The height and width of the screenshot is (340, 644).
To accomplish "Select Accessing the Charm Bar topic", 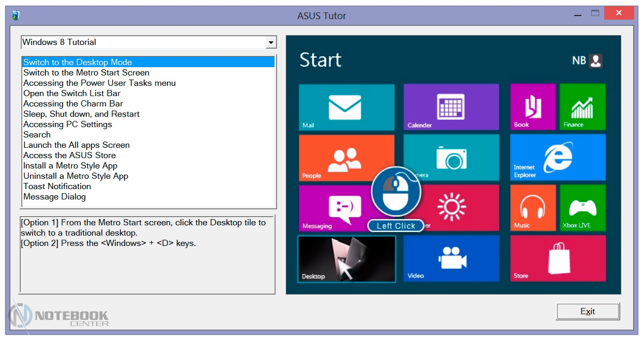I will [x=73, y=103].
